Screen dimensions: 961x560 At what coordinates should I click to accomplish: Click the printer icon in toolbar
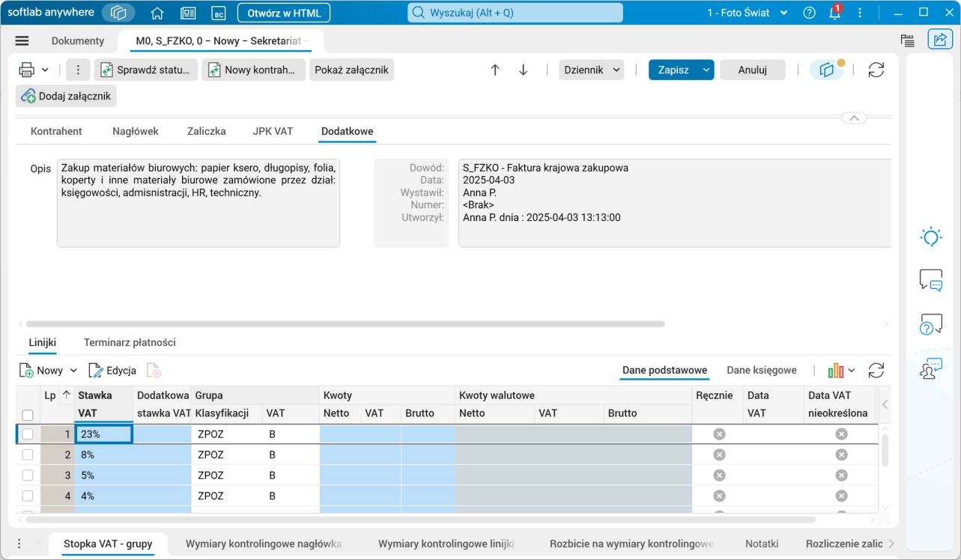[26, 70]
